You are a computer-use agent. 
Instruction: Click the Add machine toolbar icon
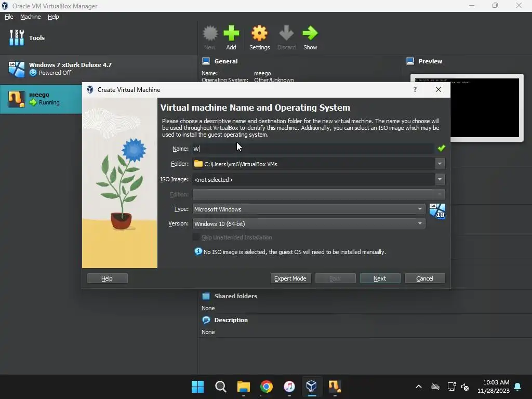pos(231,34)
